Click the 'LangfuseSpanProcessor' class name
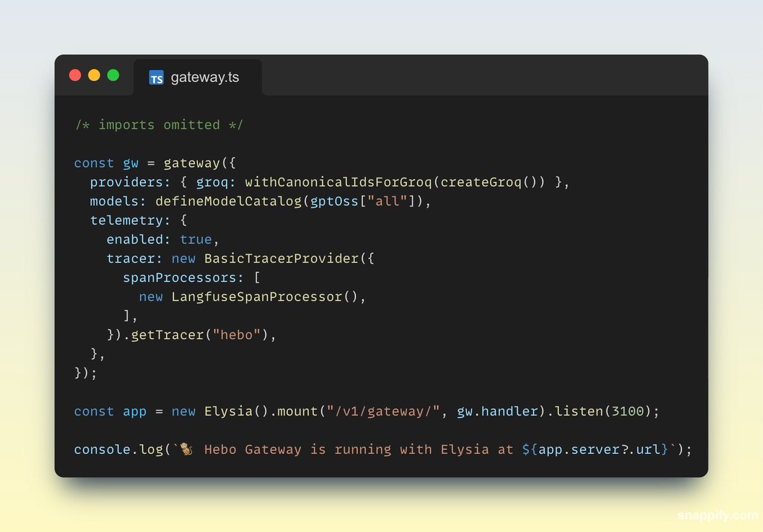The height and width of the screenshot is (532, 763). (257, 296)
